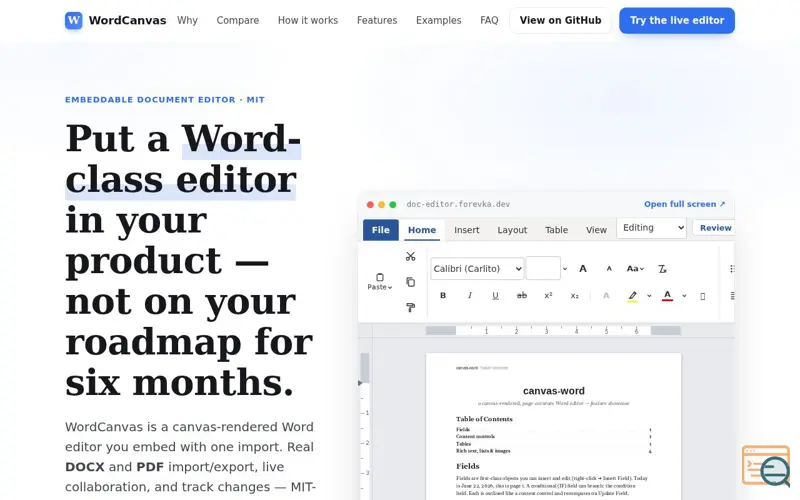
Task: Click the View on GitHub button
Action: click(560, 20)
